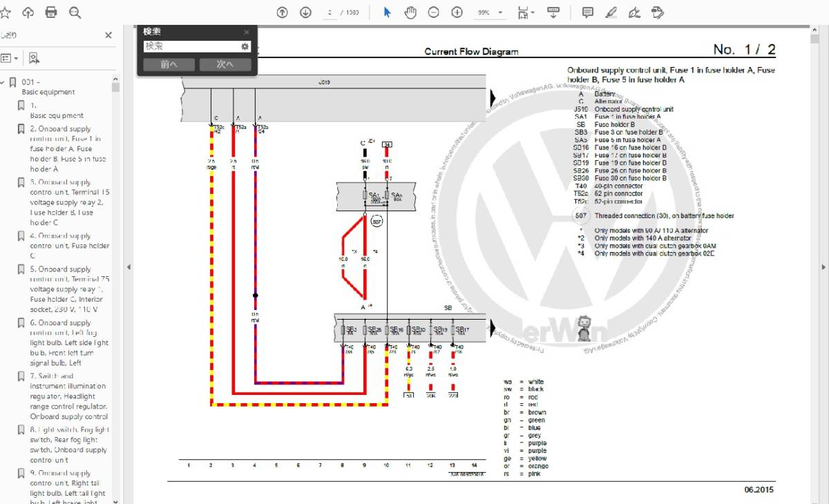829x504 pixels.
Task: Collapse the 001 Basic equipment tree node
Action: [3, 82]
